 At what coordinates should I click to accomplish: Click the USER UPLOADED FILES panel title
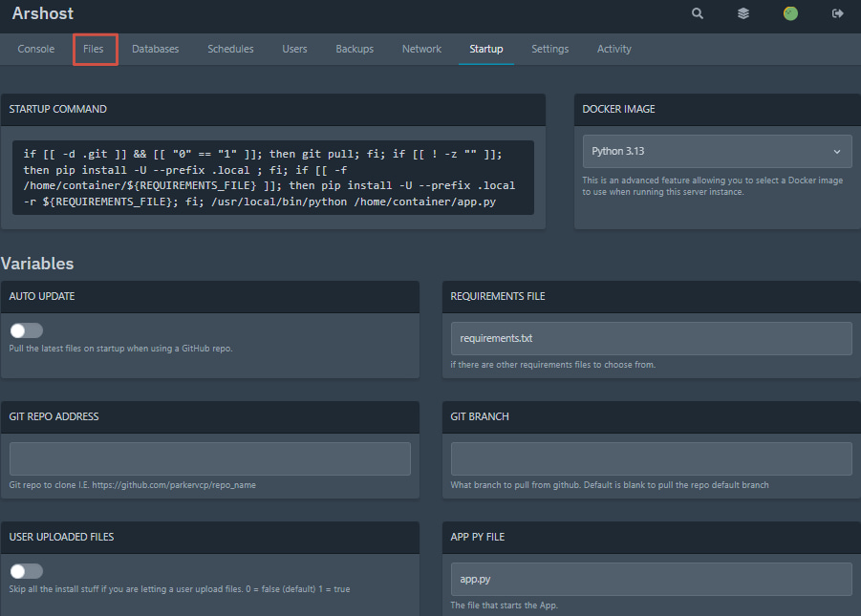pyautogui.click(x=61, y=537)
